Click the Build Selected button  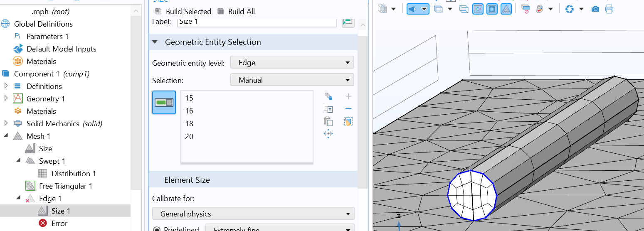(183, 12)
